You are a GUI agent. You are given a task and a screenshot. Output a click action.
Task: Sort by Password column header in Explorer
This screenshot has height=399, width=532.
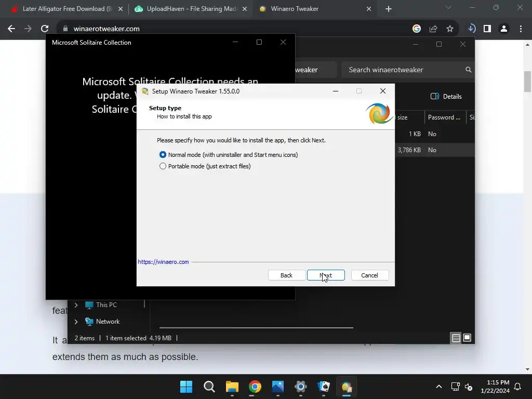[444, 117]
